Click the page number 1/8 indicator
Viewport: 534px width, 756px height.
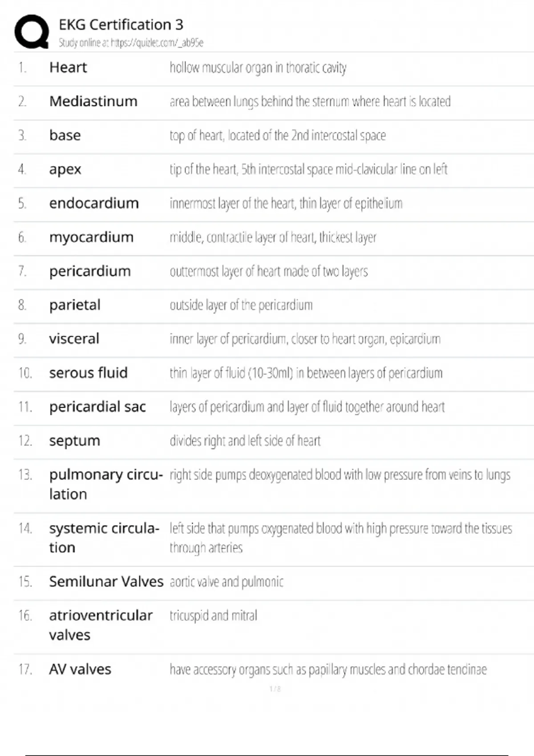[x=275, y=689]
